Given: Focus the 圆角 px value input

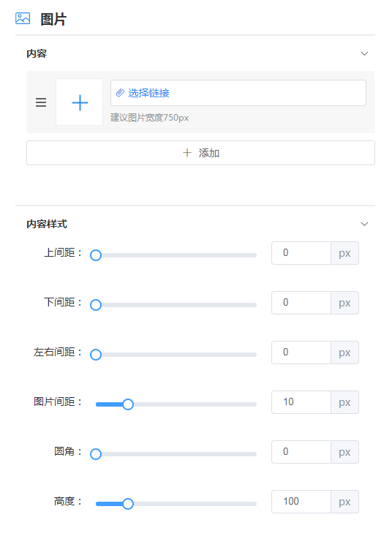Looking at the screenshot, I should (x=301, y=452).
